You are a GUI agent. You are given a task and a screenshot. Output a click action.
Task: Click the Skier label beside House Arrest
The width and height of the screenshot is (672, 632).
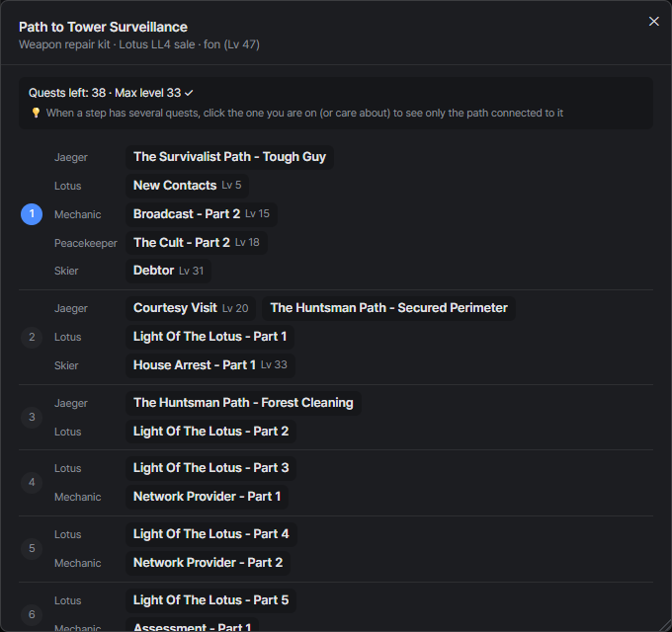coord(66,365)
